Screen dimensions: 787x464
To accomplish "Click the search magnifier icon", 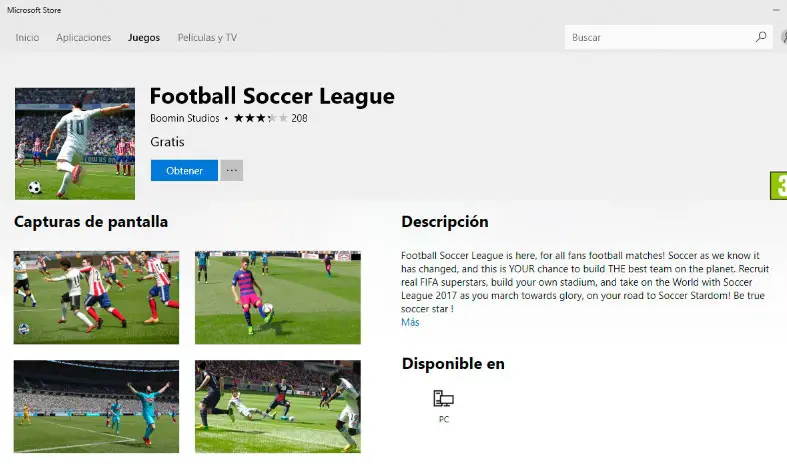I will (761, 37).
